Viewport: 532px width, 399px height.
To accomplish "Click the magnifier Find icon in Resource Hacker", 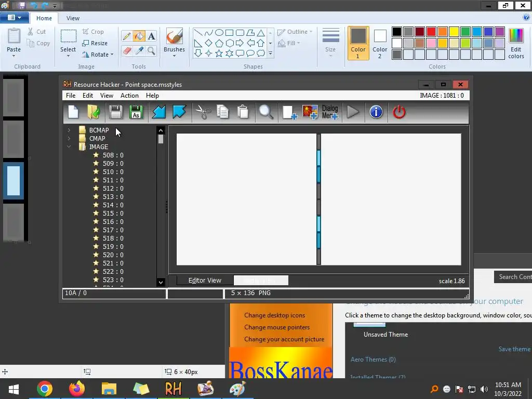I will tap(265, 112).
